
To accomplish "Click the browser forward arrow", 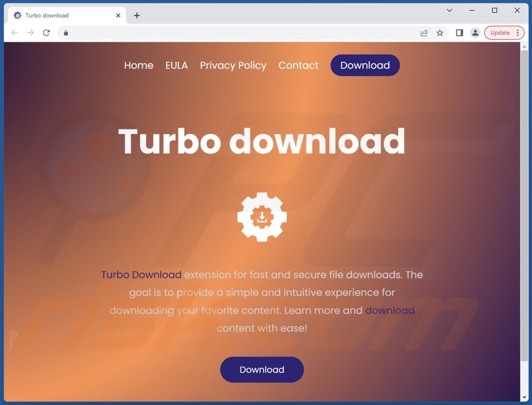I will pyautogui.click(x=30, y=32).
